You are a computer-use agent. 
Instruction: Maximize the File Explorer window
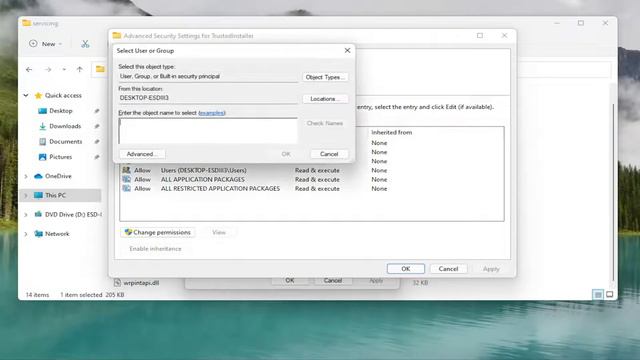coord(581,23)
